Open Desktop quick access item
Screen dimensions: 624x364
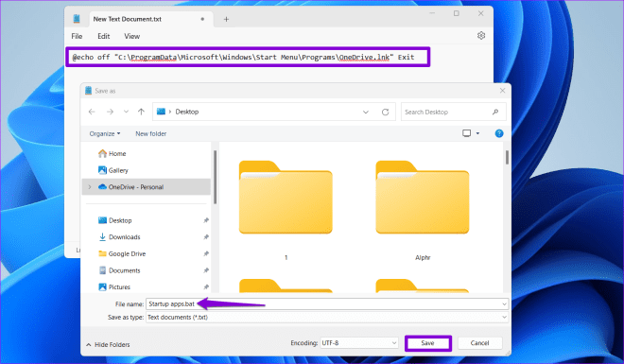pyautogui.click(x=115, y=220)
